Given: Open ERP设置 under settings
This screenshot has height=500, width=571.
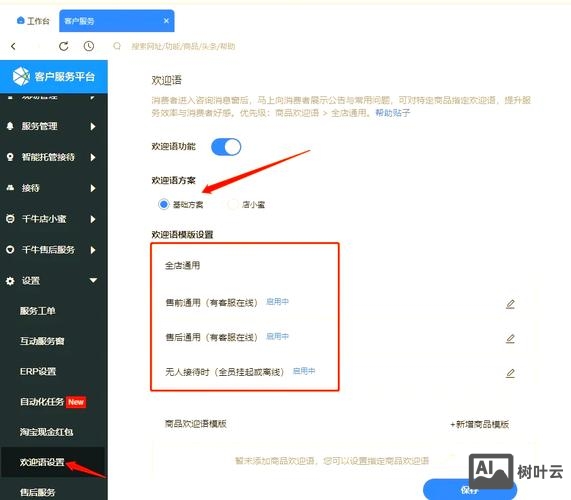Looking at the screenshot, I should coord(38,371).
